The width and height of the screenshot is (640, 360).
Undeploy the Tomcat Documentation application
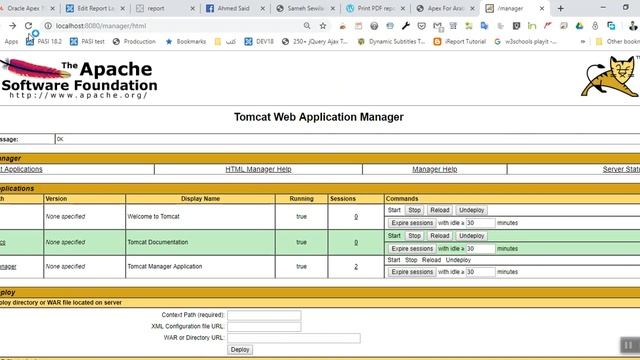tap(471, 236)
